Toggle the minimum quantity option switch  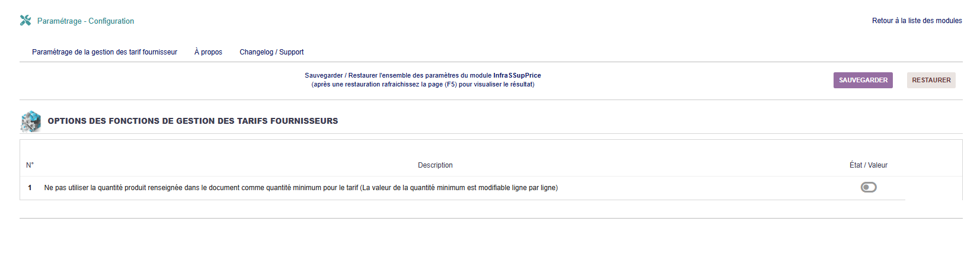(x=868, y=188)
